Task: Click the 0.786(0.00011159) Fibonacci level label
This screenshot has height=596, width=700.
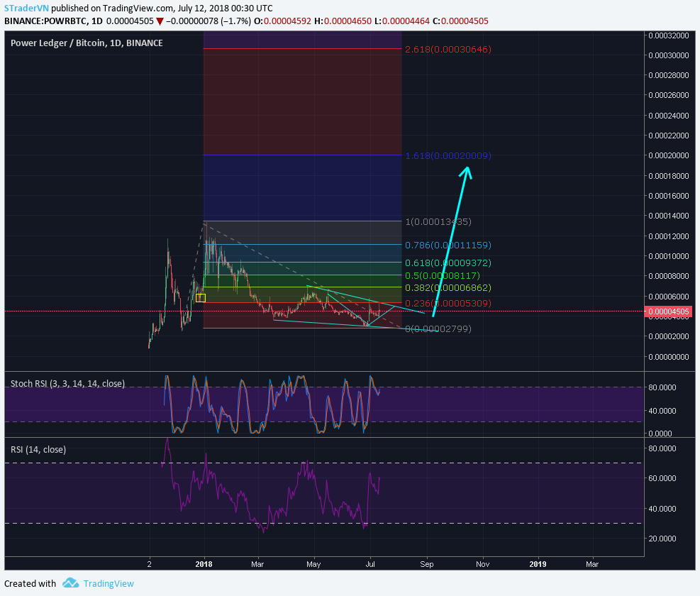Action: tap(448, 245)
